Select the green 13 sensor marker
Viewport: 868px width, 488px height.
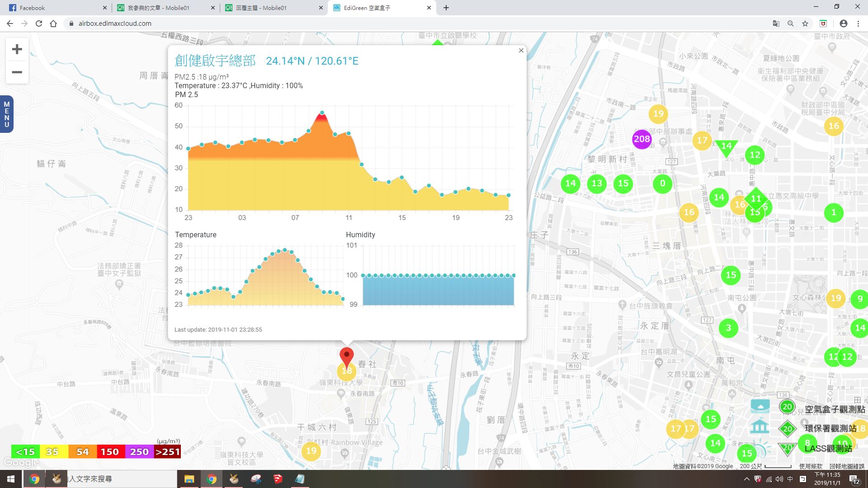(x=597, y=183)
